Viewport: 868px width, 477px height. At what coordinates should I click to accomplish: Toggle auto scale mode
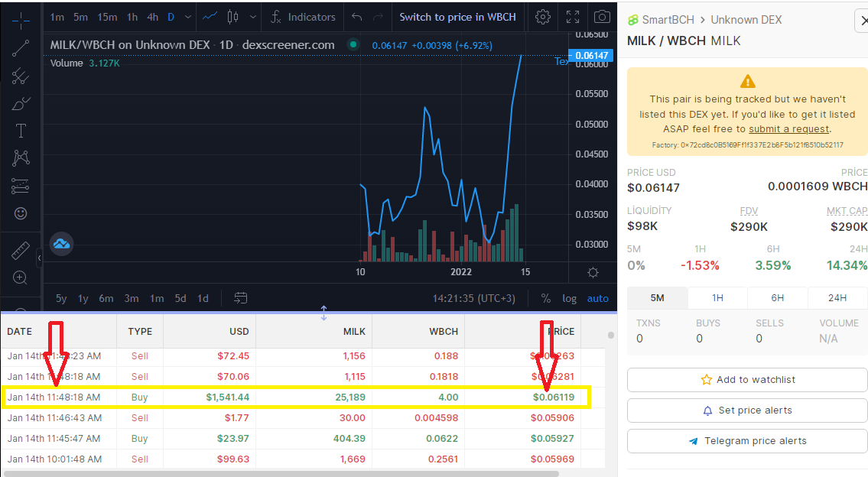[598, 298]
